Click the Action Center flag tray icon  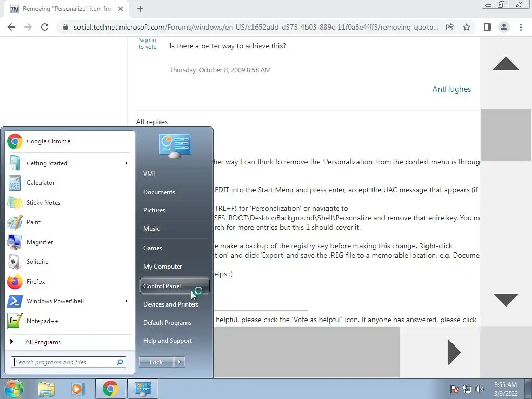coord(455,389)
